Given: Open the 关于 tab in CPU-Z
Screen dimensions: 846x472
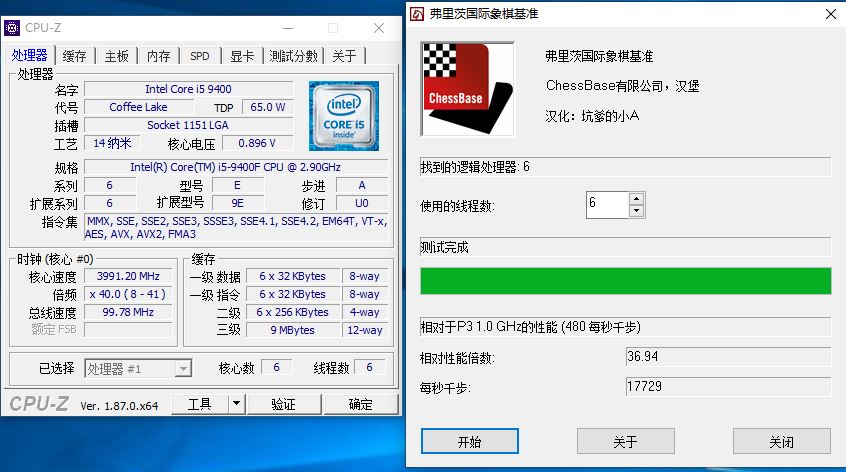Looking at the screenshot, I should (344, 56).
